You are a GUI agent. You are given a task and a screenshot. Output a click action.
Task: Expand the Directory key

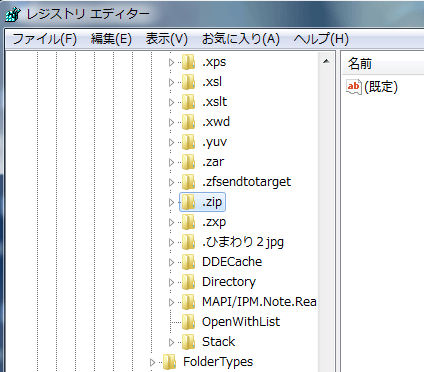click(x=171, y=282)
